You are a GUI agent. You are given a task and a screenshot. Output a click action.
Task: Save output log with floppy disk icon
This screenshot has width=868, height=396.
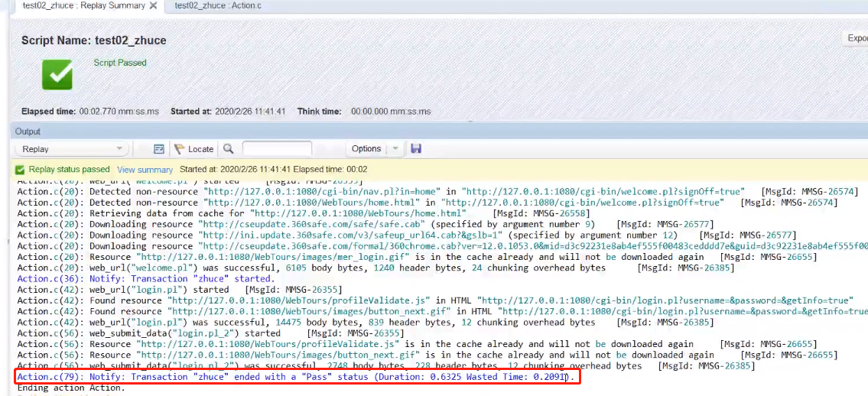pyautogui.click(x=416, y=149)
